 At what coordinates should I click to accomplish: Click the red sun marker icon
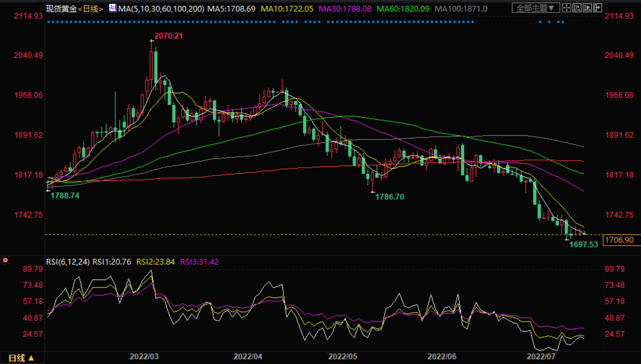[5, 260]
